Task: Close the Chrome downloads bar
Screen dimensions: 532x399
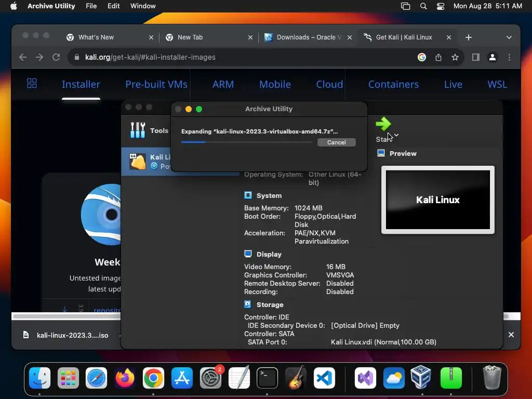Action: click(x=511, y=335)
